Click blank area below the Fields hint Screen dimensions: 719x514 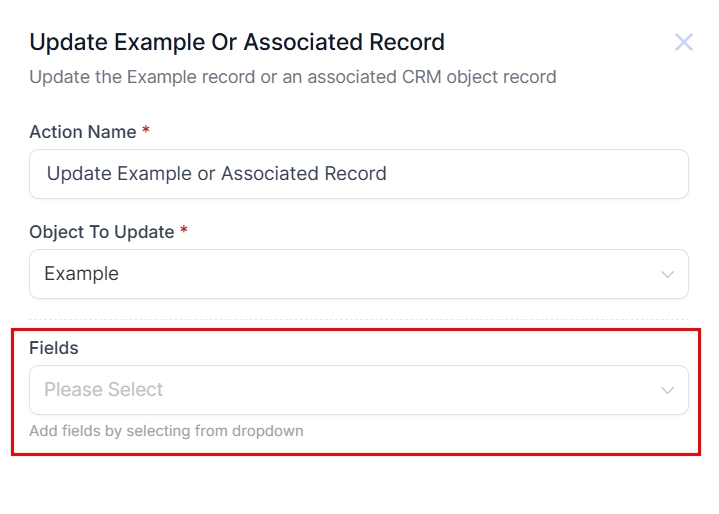pos(358,485)
